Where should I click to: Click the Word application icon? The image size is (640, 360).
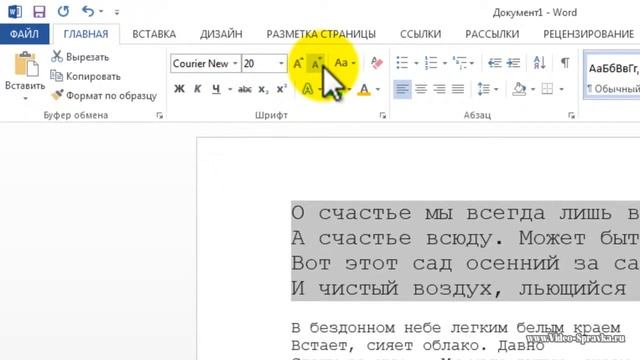point(15,11)
